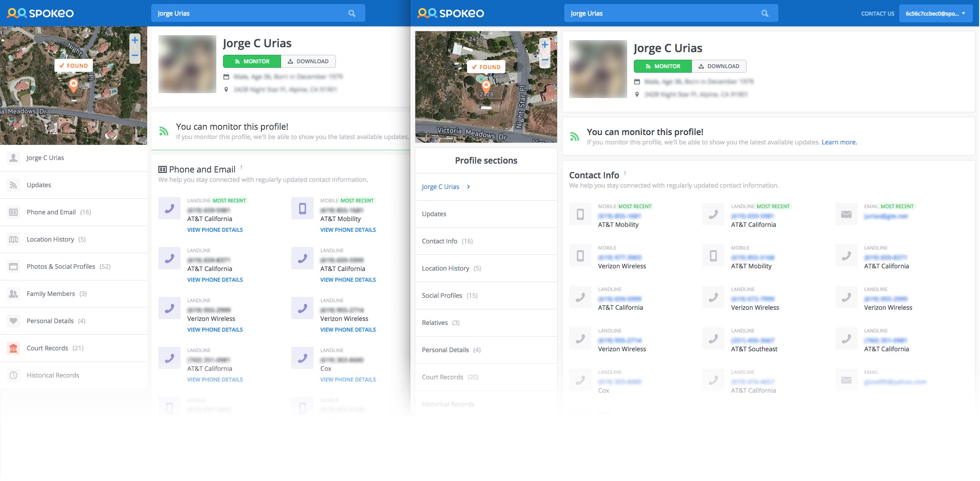Click the blurred profile photo in right panel
The height and width of the screenshot is (481, 980).
pos(598,69)
